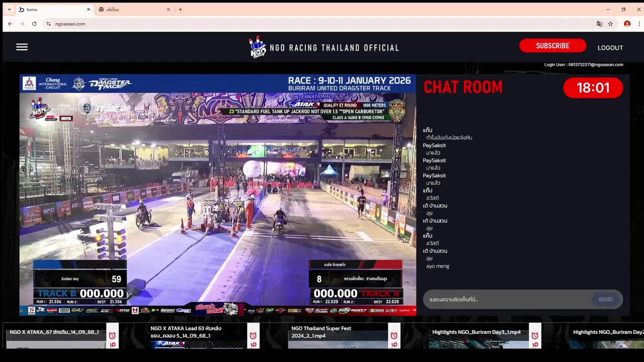This screenshot has width=644, height=362.
Task: Go forward with browser forward arrow
Action: 22,24
